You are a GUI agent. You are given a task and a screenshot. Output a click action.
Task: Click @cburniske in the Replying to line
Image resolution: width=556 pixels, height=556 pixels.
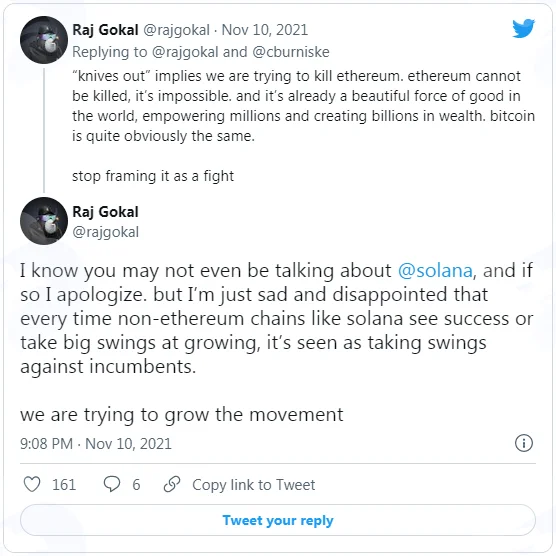pyautogui.click(x=291, y=52)
